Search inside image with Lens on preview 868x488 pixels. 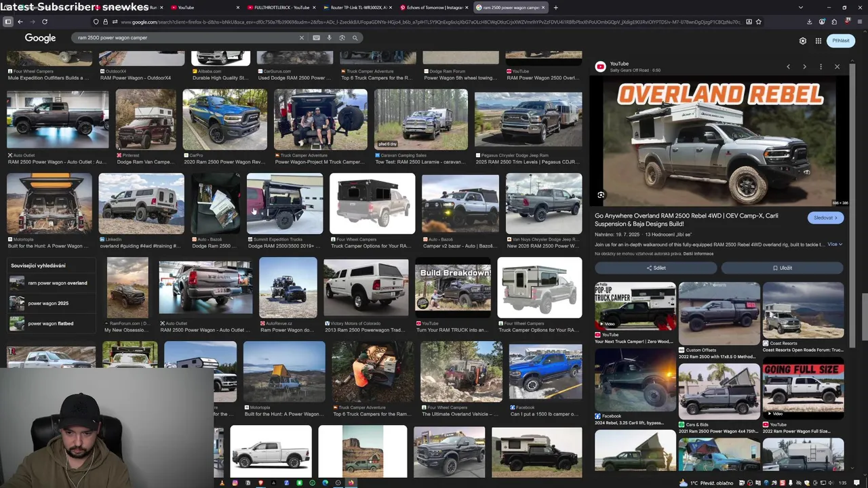601,195
